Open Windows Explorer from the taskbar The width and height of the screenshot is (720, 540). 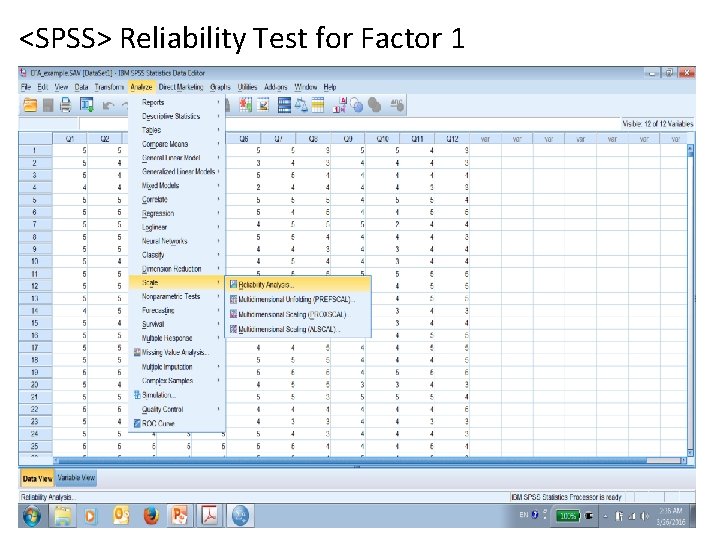(63, 516)
